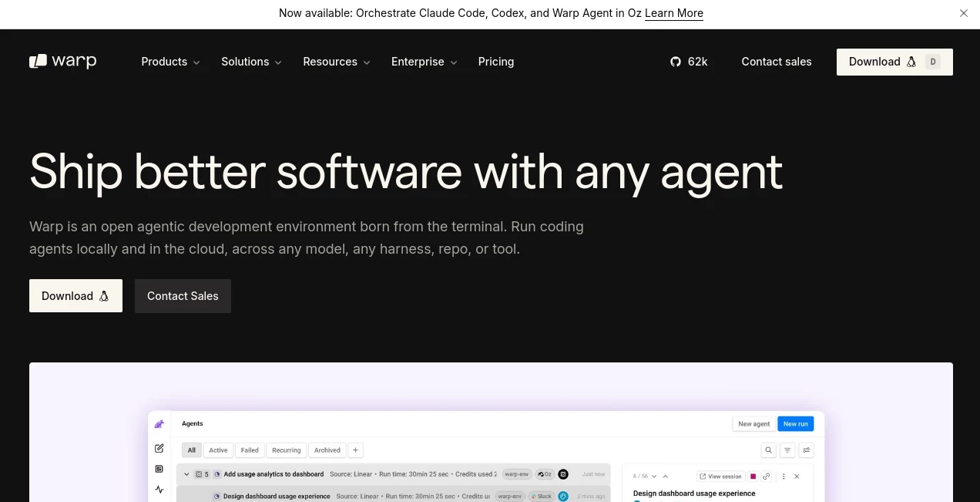
Task: Click the 'Agents' panel heading
Action: [x=193, y=423]
